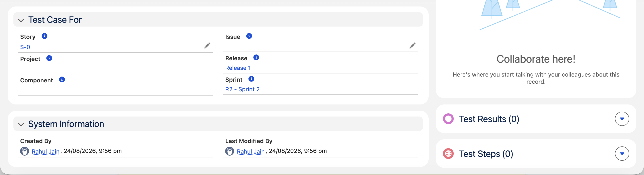Viewport: 644px width, 175px height.
Task: Click the Test Results pink circle icon
Action: tap(448, 119)
